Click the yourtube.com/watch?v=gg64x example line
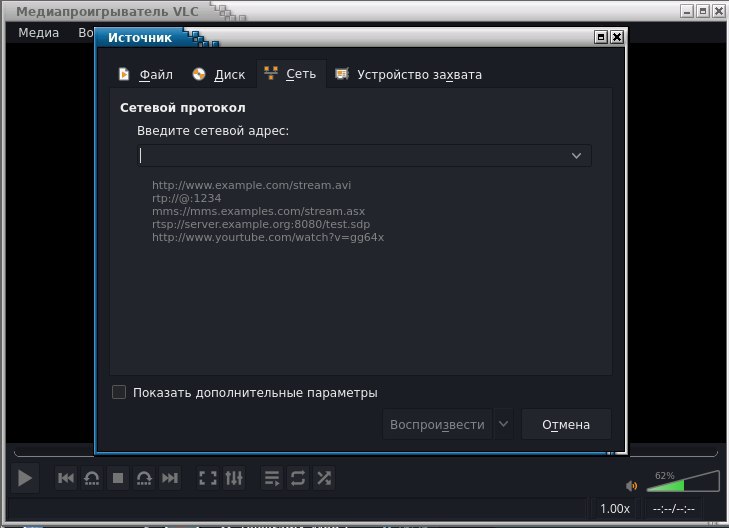729x528 pixels. click(x=268, y=237)
